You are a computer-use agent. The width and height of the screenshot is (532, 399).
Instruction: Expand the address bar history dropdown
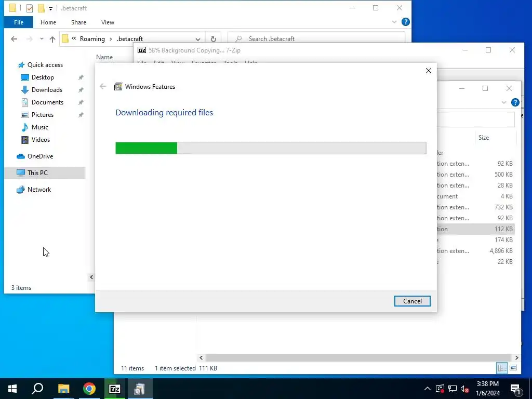pyautogui.click(x=198, y=39)
